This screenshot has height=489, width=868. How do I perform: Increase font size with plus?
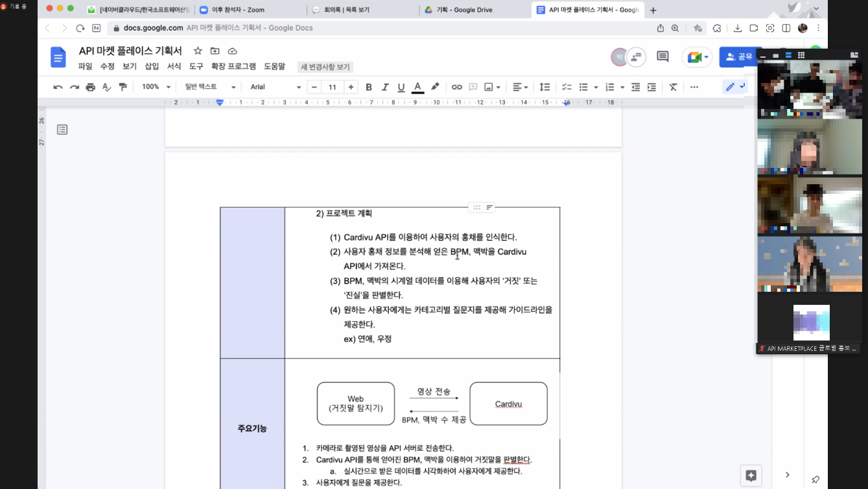click(x=351, y=87)
